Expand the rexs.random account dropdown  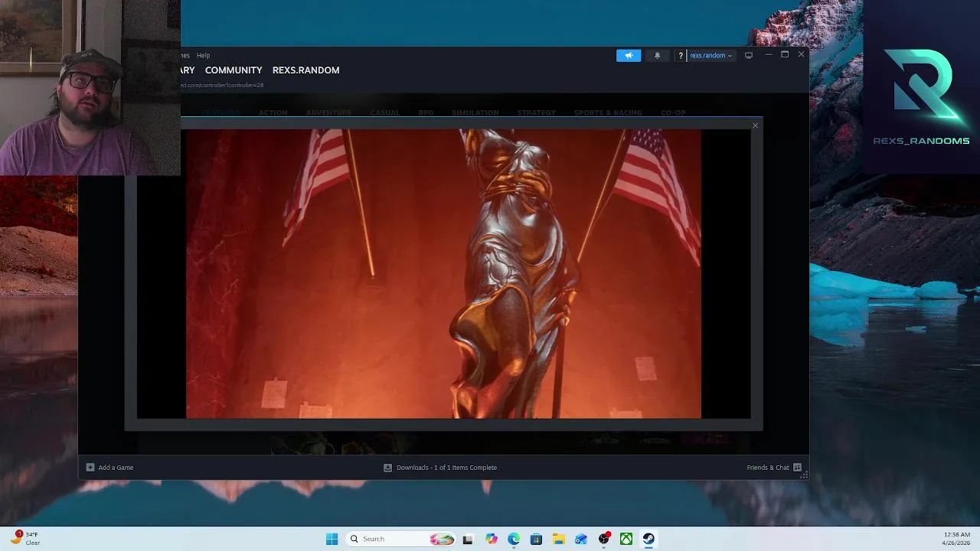click(x=710, y=55)
